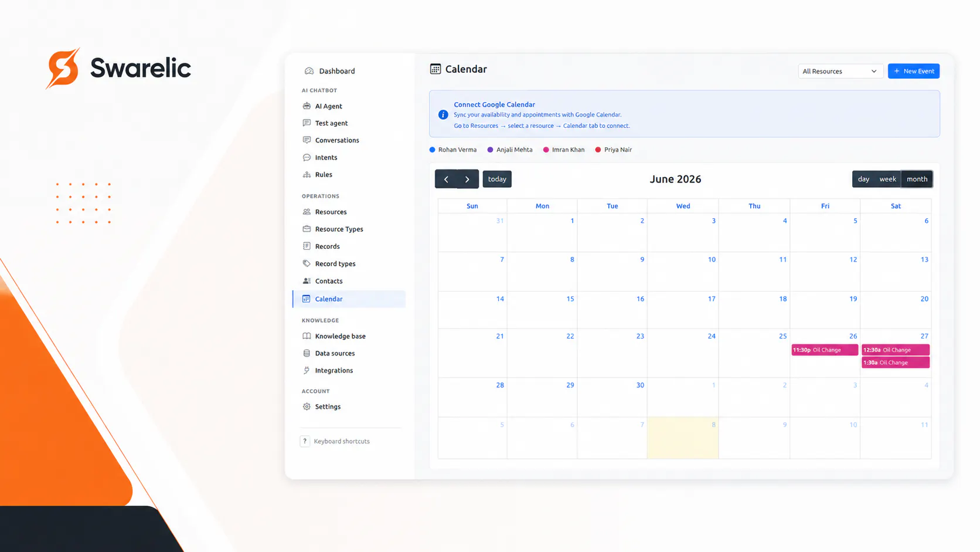The image size is (980, 552).
Task: Select June 10 in the calendar
Action: click(x=683, y=272)
